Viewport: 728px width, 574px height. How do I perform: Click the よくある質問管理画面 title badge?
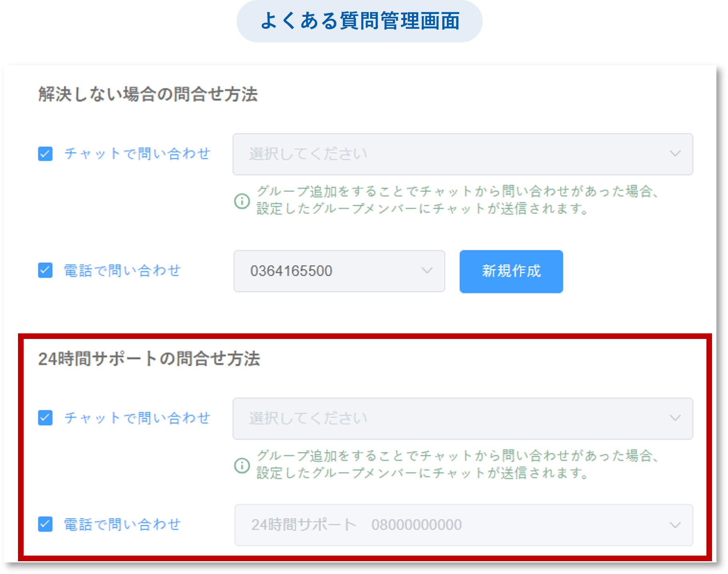point(360,21)
